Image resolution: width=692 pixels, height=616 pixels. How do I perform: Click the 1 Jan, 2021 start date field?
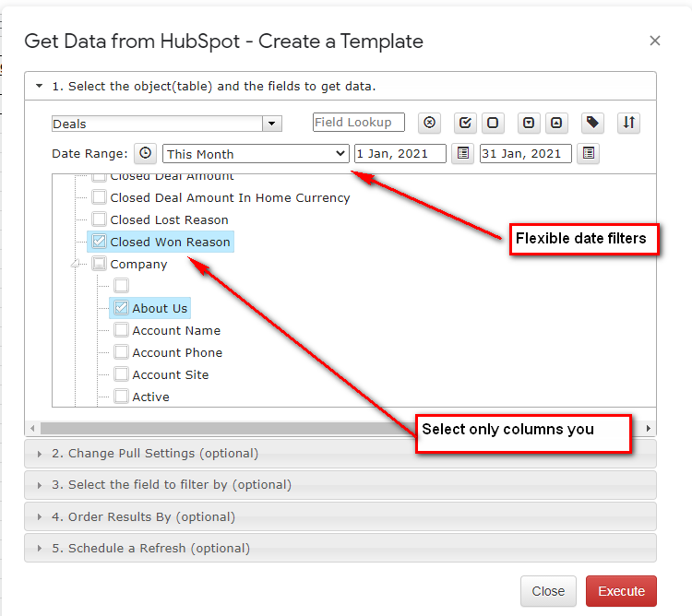coord(400,153)
